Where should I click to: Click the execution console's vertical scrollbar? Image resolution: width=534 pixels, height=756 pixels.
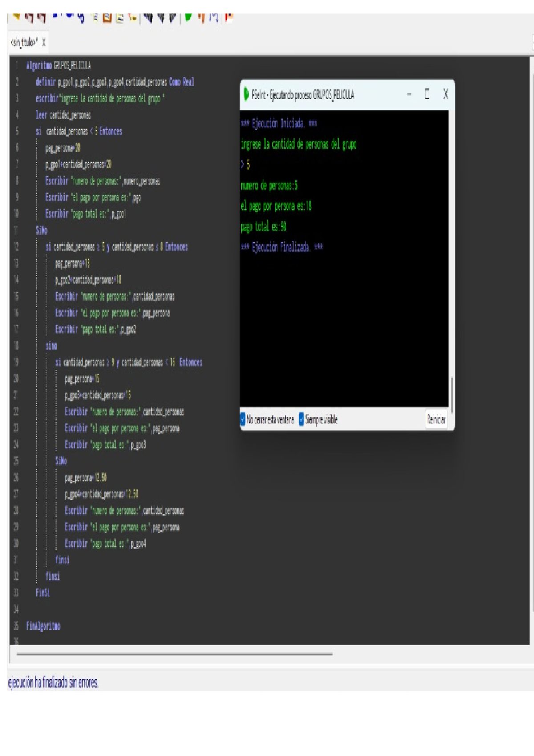click(x=452, y=394)
